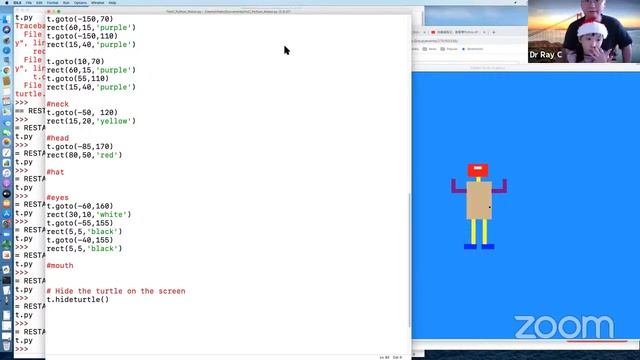Viewport: 640px width, 360px height.
Task: Open the Run menu
Action: 66,2
